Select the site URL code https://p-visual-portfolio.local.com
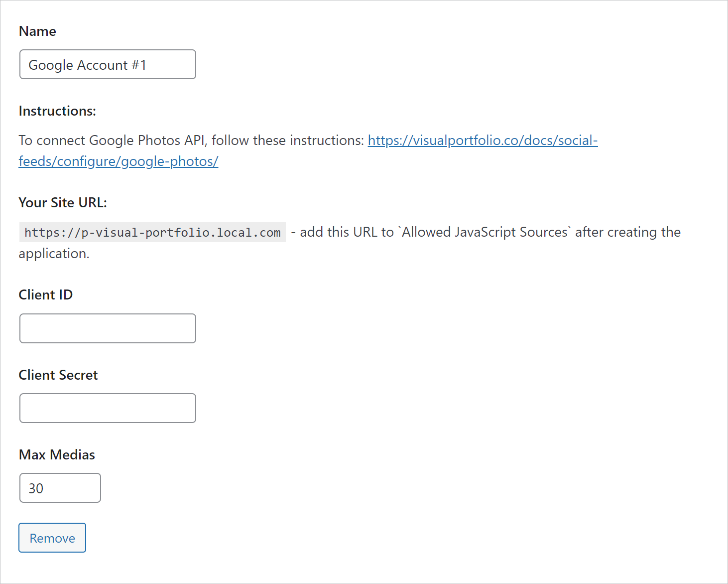The image size is (728, 584). point(152,232)
